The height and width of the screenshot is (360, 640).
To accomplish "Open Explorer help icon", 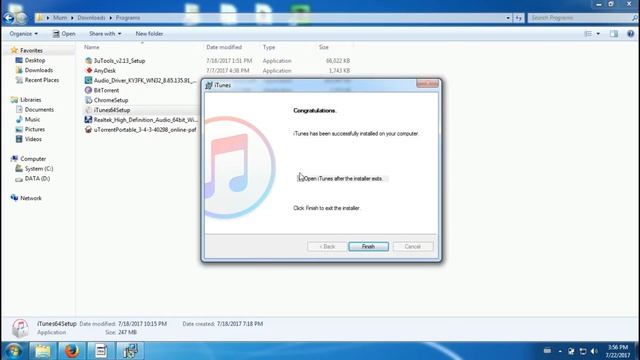I will point(631,34).
